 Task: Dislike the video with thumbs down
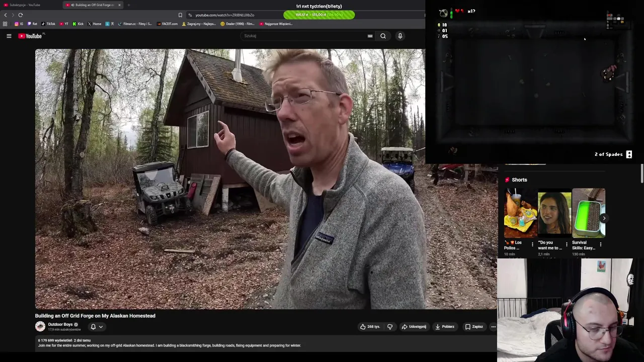[x=390, y=327]
